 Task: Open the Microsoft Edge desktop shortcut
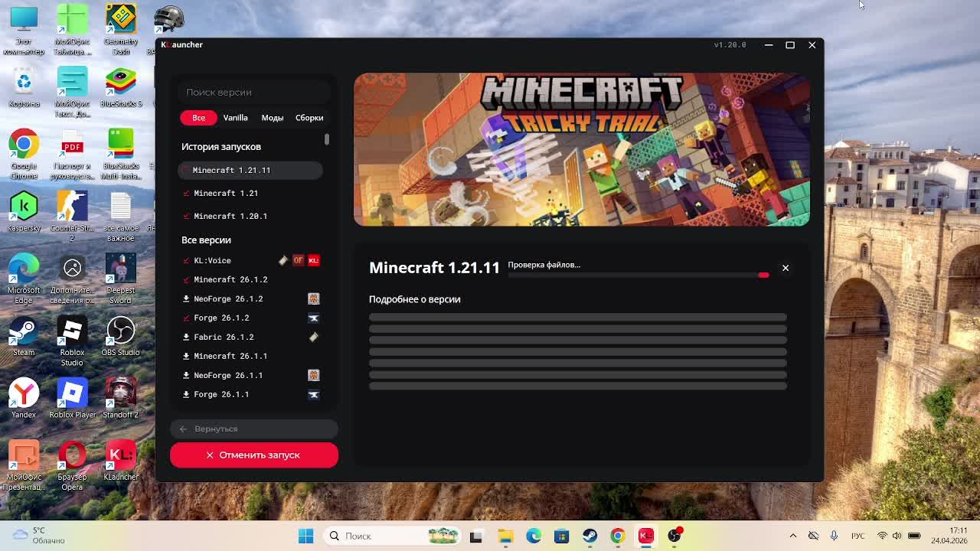pos(24,279)
